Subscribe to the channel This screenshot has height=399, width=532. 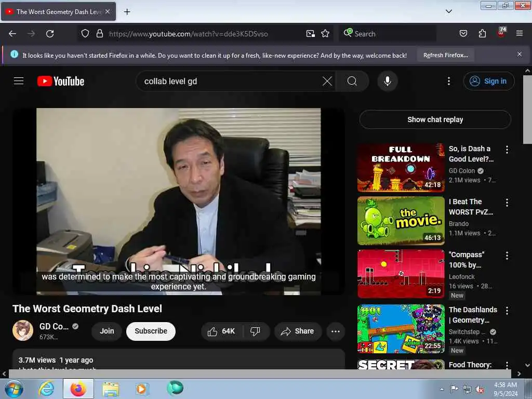click(x=151, y=331)
